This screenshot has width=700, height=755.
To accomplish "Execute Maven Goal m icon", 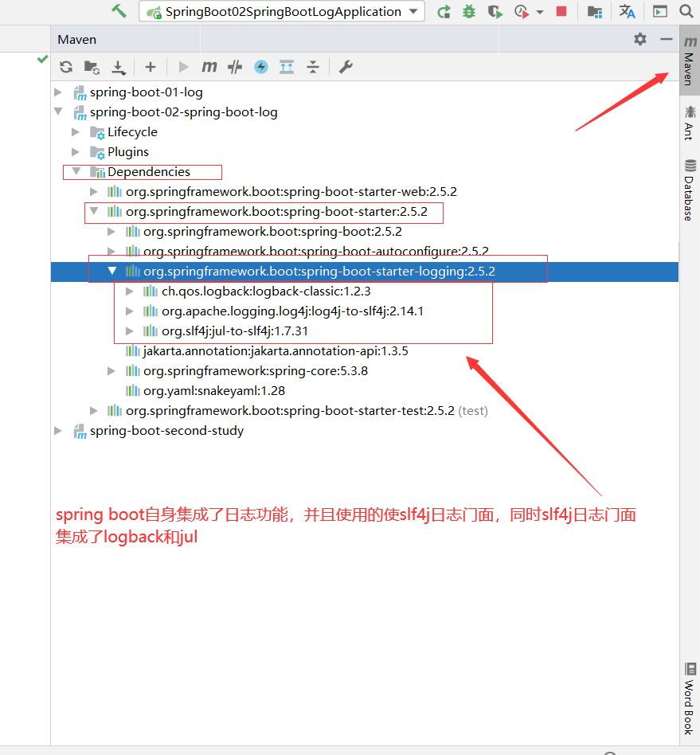I will tap(209, 66).
